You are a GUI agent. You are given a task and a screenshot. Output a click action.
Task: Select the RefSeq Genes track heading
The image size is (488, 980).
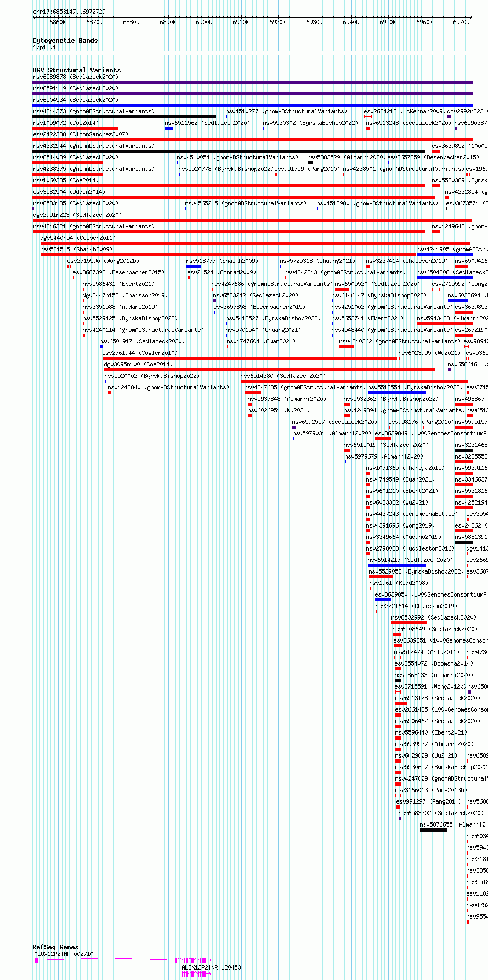[55, 947]
